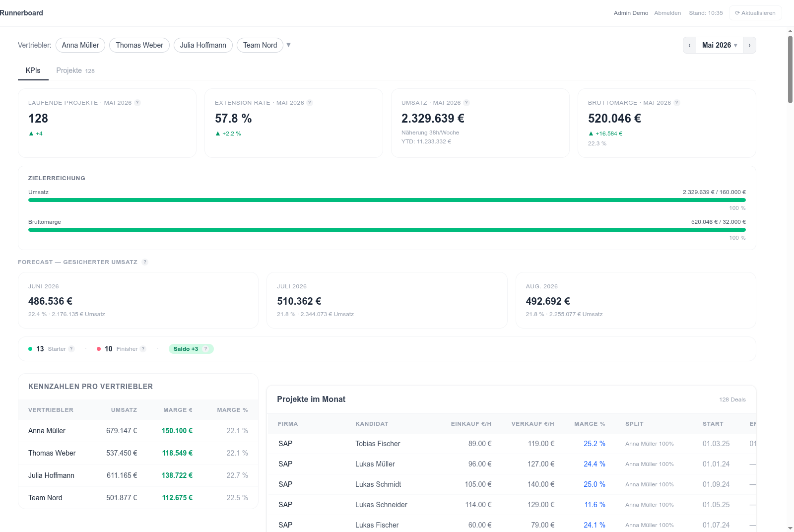Sort project table by Kandidat header

tap(372, 424)
